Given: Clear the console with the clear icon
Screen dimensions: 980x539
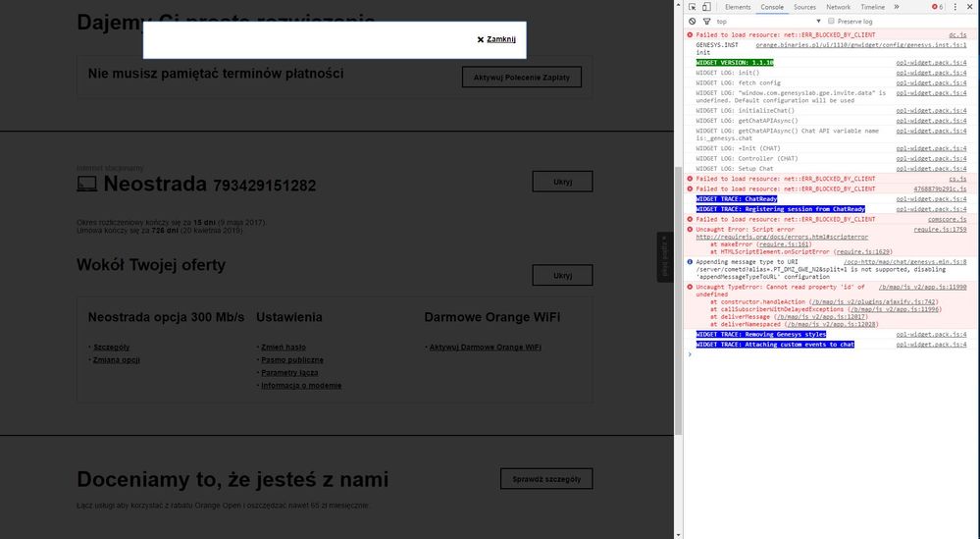Looking at the screenshot, I should coord(692,21).
